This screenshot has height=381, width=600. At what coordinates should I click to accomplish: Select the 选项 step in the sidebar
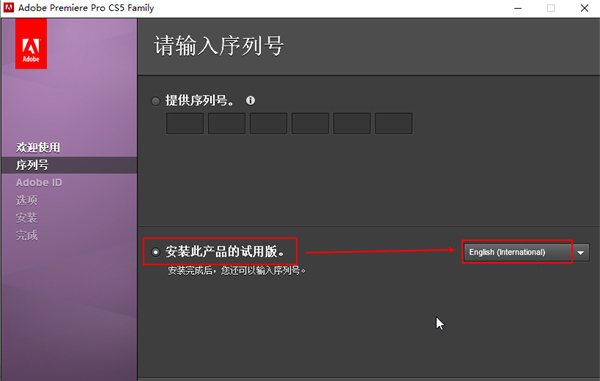pyautogui.click(x=26, y=200)
